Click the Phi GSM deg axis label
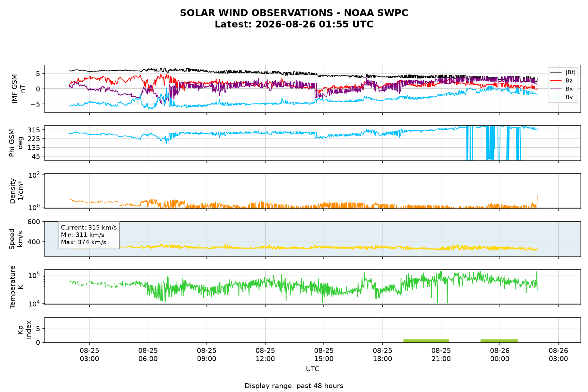Screen dimensions: 588x392 click(16, 143)
